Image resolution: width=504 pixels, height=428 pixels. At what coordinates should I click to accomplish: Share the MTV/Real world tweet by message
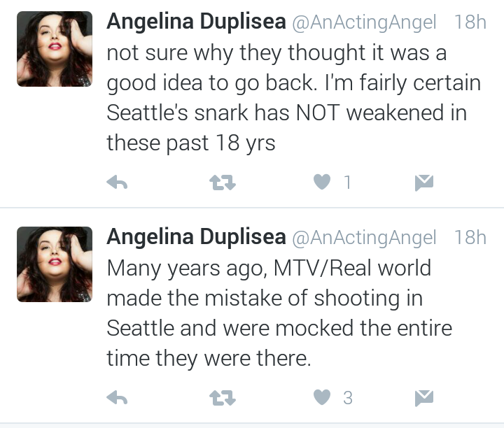tap(424, 398)
